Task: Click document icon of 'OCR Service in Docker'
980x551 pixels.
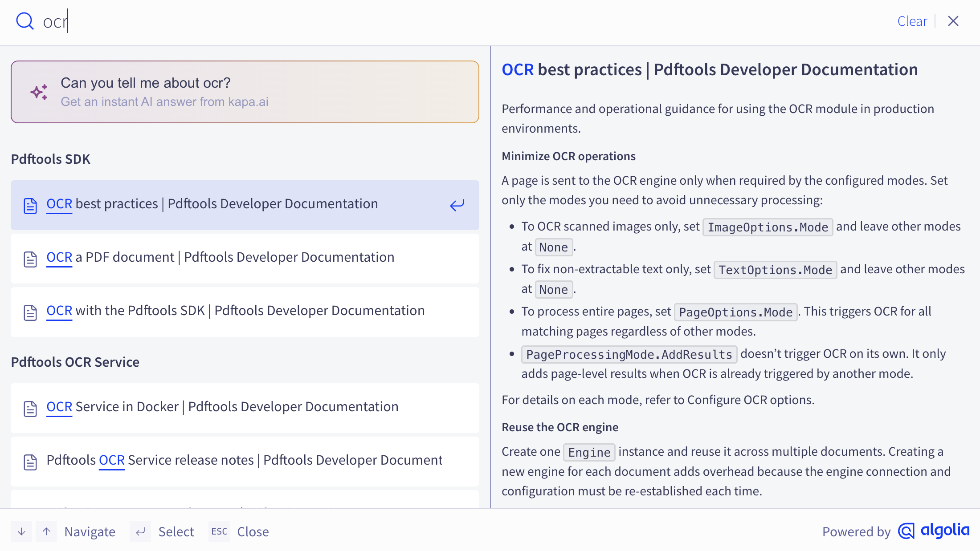Action: tap(30, 409)
